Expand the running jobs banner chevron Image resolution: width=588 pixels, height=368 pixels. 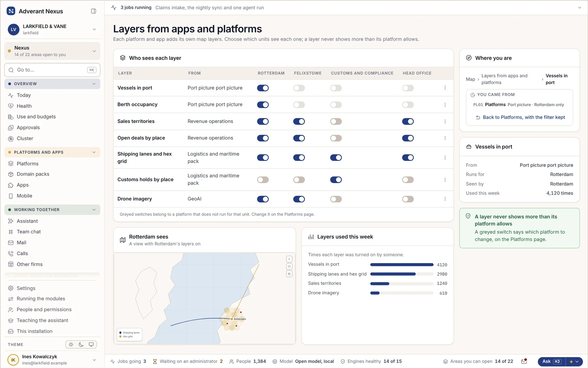[579, 8]
